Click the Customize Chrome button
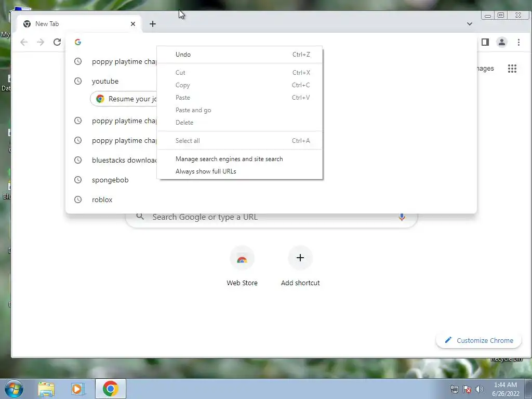The height and width of the screenshot is (399, 532). 478,340
